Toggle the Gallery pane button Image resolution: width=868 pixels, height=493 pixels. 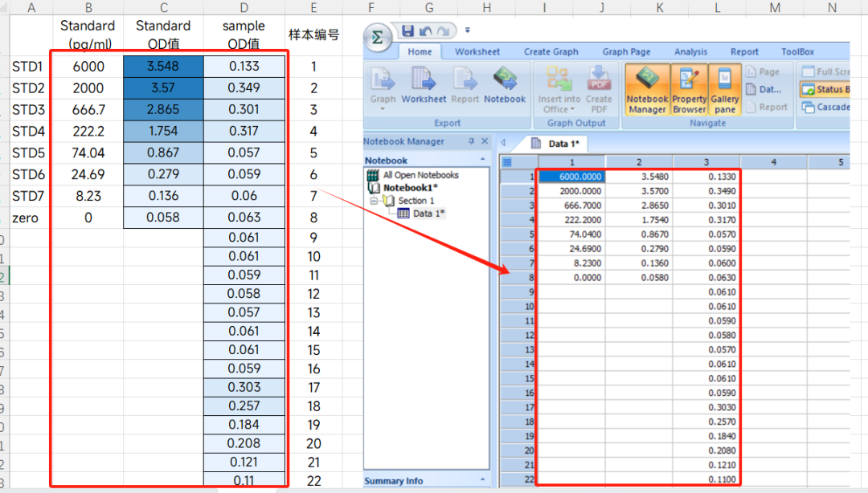coord(725,90)
